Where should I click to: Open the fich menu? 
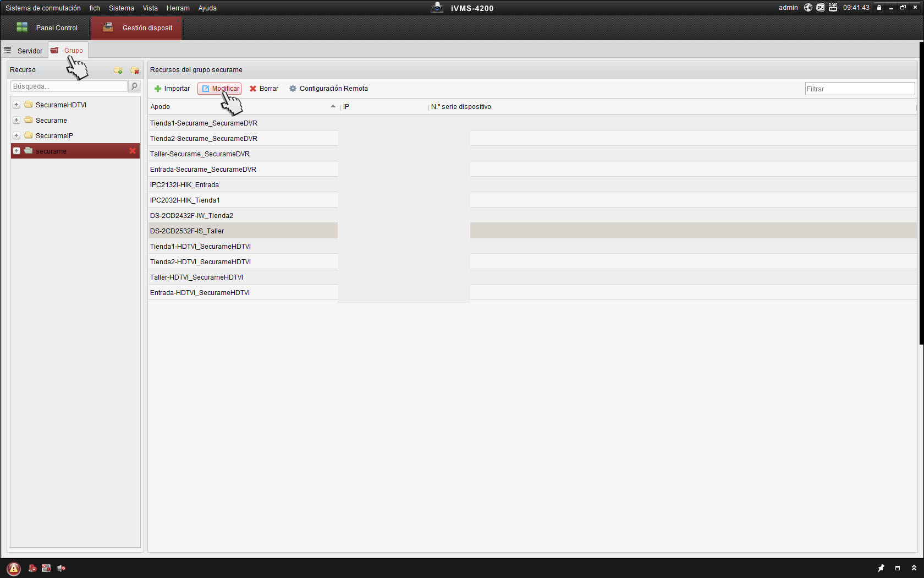click(x=95, y=8)
